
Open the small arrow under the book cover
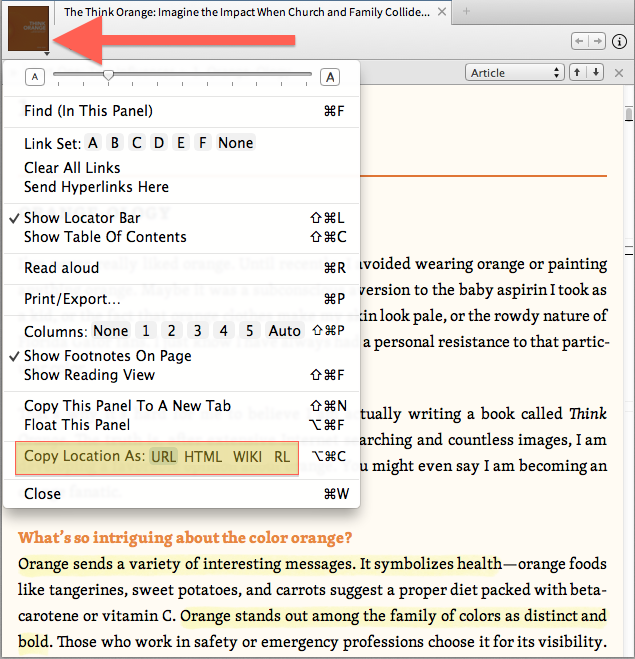[x=47, y=54]
